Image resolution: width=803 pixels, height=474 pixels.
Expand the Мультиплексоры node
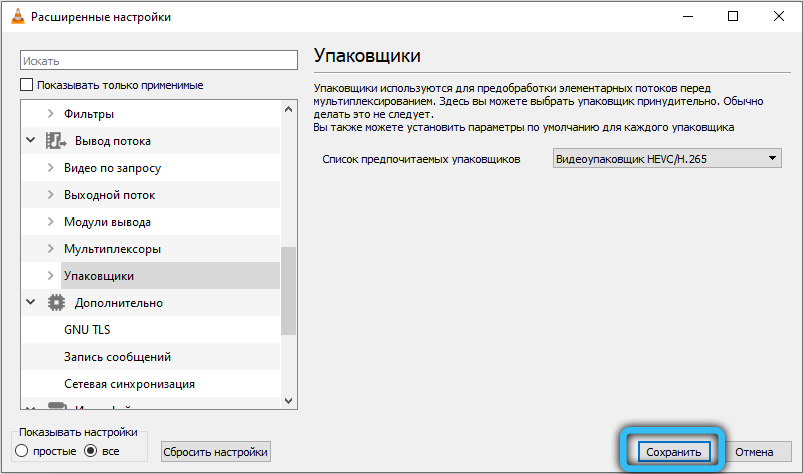pos(50,249)
